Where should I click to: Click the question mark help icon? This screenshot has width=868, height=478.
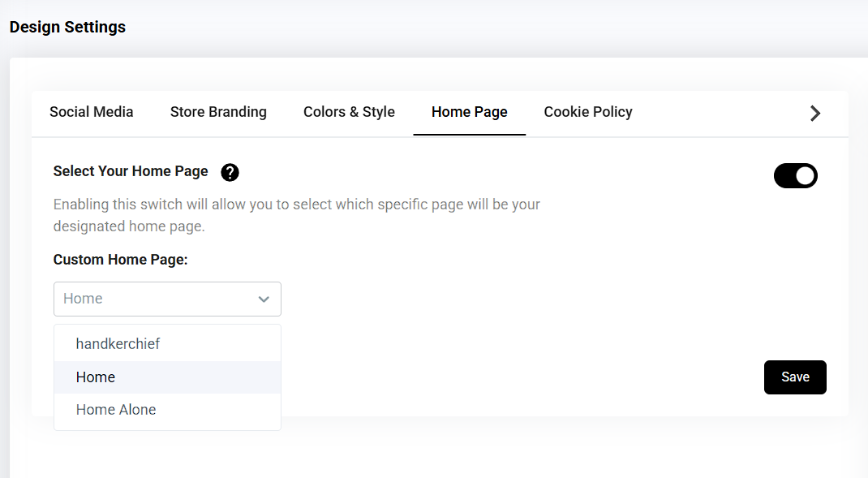[x=230, y=172]
